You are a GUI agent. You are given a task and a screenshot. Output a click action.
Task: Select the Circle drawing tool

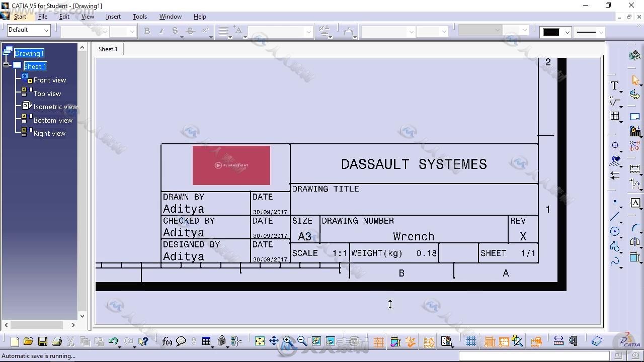click(615, 232)
